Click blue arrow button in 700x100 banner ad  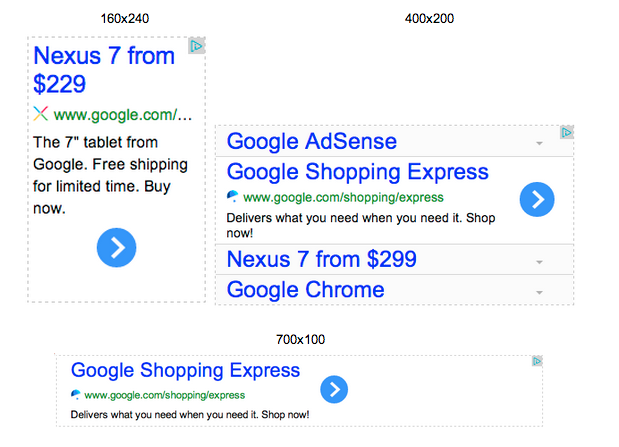[334, 389]
